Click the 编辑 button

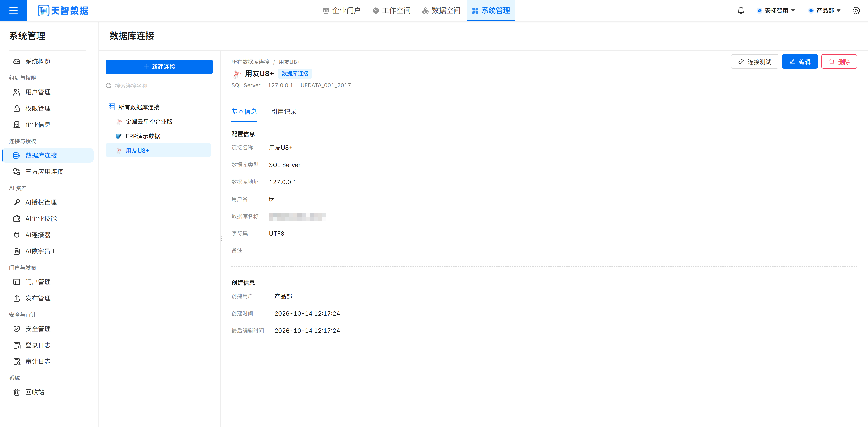[x=800, y=62]
